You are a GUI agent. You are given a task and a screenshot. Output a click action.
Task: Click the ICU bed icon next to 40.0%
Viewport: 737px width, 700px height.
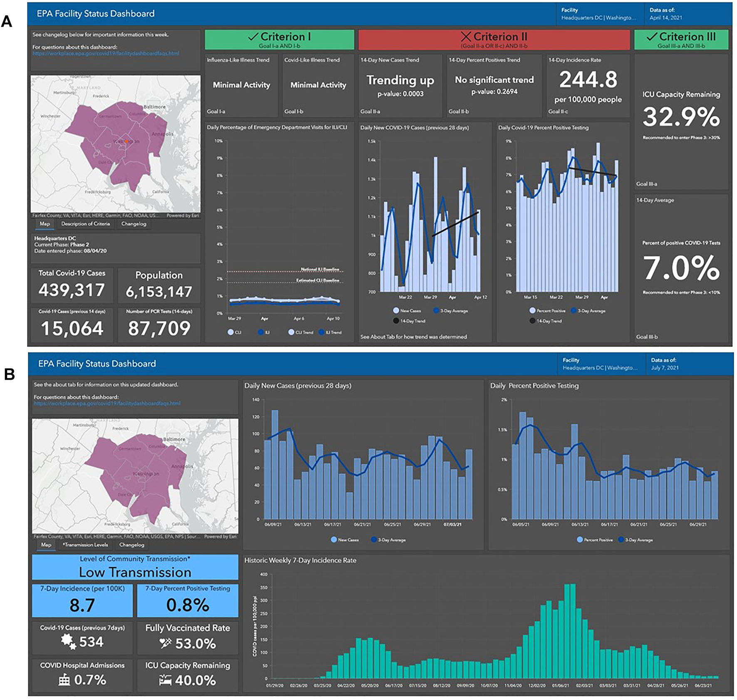pyautogui.click(x=165, y=680)
